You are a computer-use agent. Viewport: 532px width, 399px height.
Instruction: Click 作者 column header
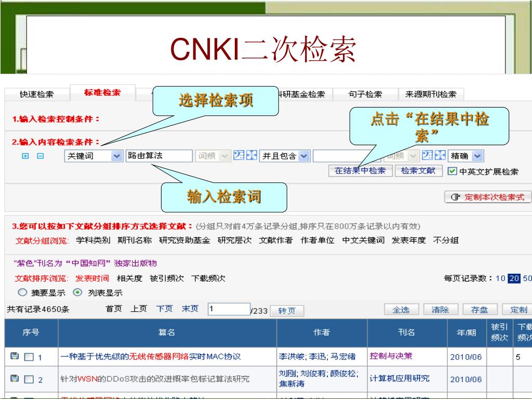click(322, 332)
